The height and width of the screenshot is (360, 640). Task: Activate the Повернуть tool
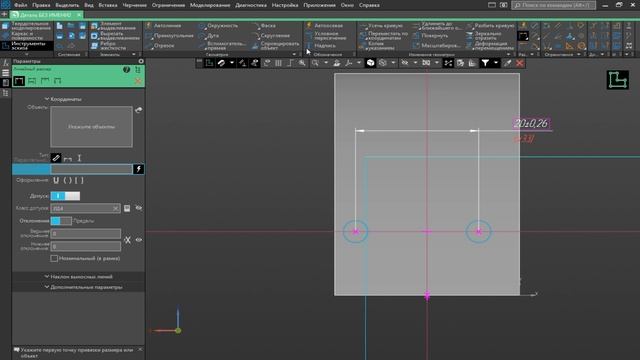click(x=430, y=36)
